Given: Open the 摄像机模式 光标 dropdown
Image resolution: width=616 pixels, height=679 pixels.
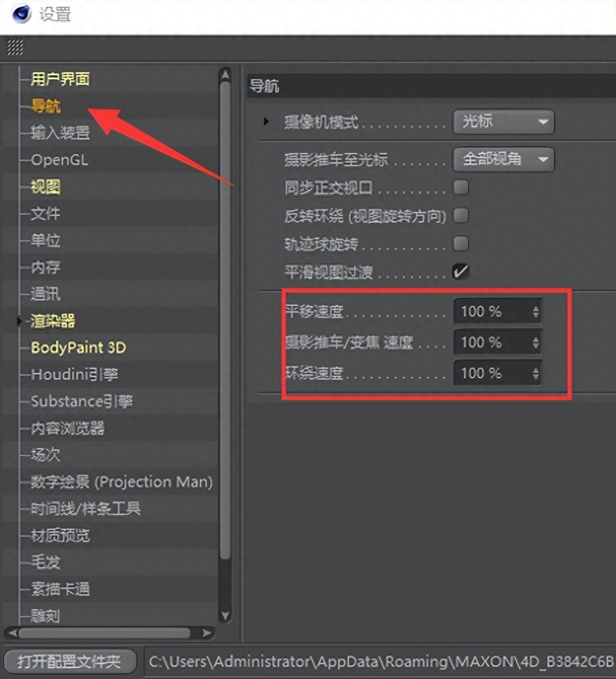Looking at the screenshot, I should click(503, 121).
